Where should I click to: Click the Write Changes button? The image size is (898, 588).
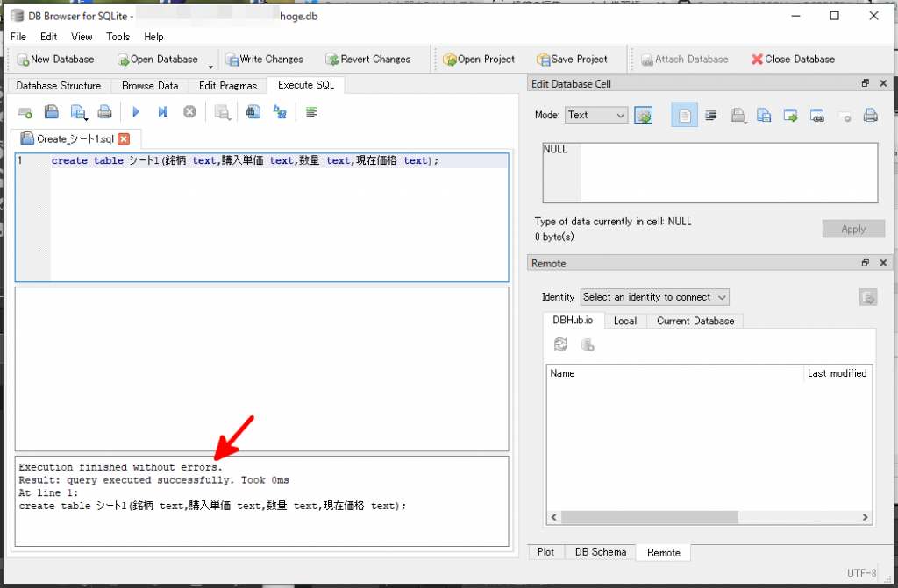[x=264, y=59]
